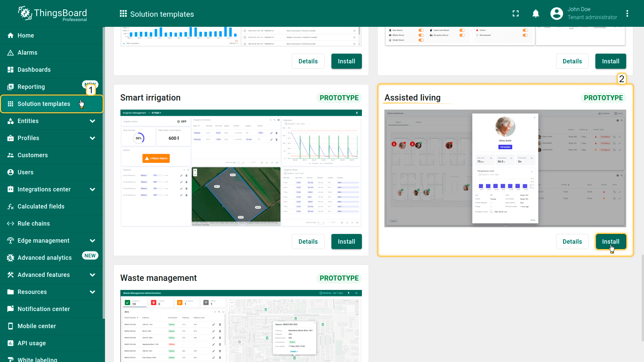Image resolution: width=644 pixels, height=362 pixels.
Task: Expand the Integrations center chevron
Action: coord(93,189)
